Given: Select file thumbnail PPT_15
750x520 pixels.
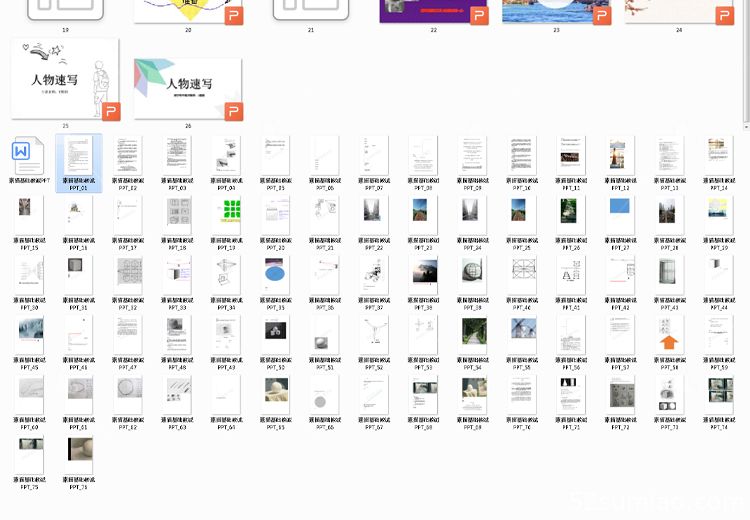Looking at the screenshot, I should coord(29,215).
